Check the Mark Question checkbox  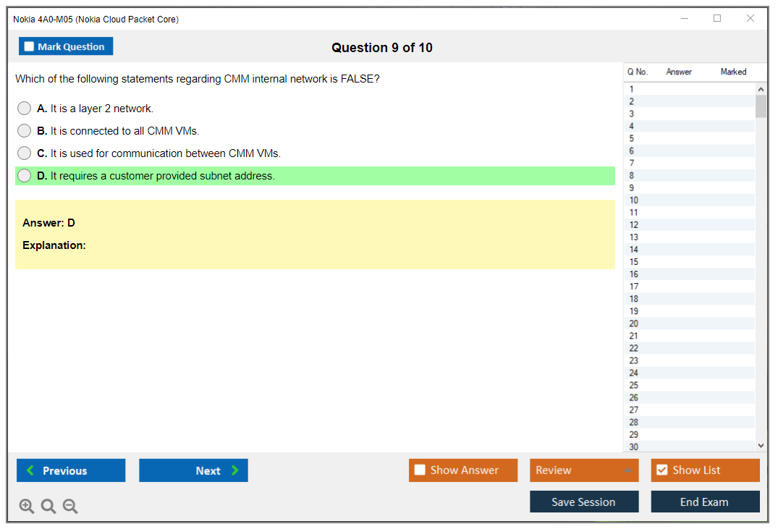click(29, 47)
